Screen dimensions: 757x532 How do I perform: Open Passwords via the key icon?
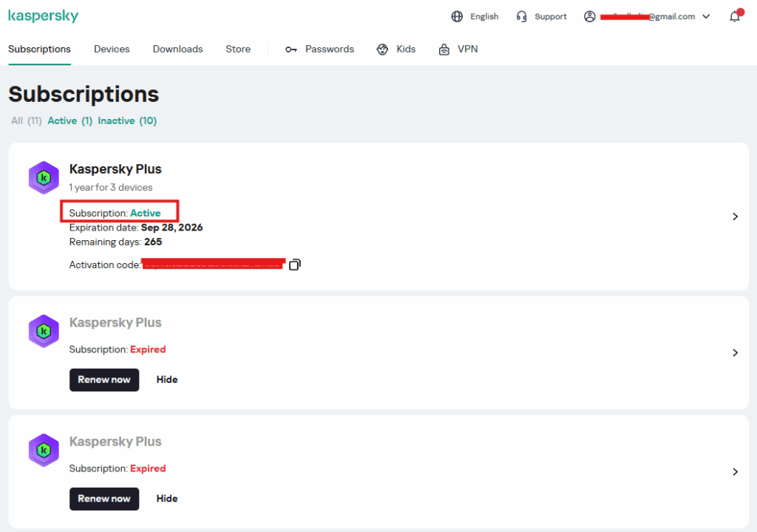coord(291,50)
